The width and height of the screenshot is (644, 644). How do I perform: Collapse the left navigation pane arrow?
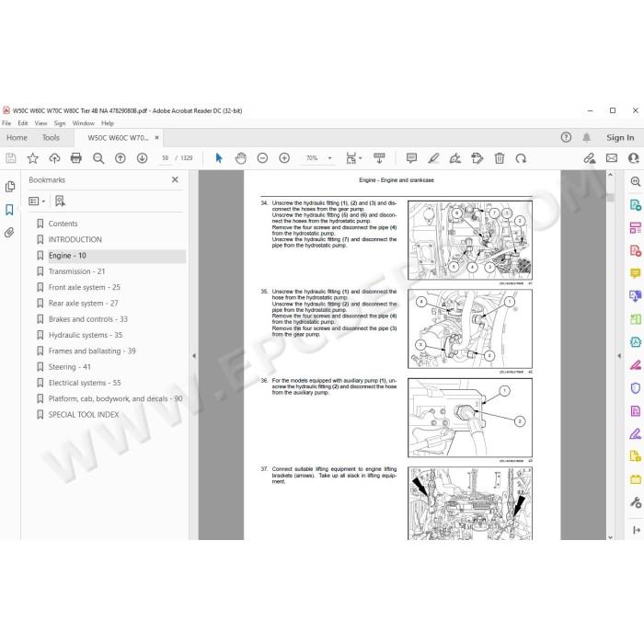pyautogui.click(x=194, y=356)
